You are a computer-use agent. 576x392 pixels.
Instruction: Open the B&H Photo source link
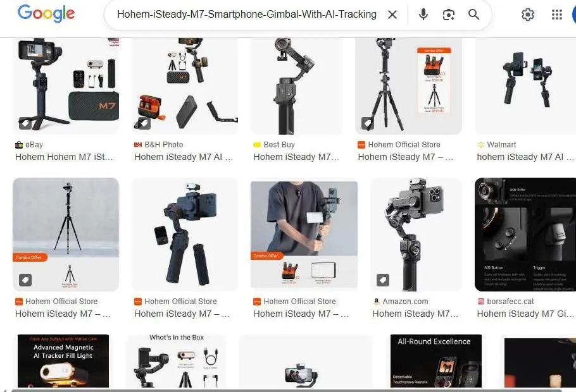pyautogui.click(x=163, y=145)
